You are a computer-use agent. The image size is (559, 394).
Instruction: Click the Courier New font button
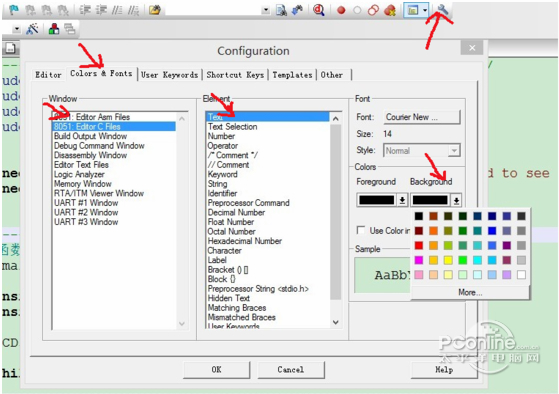422,117
